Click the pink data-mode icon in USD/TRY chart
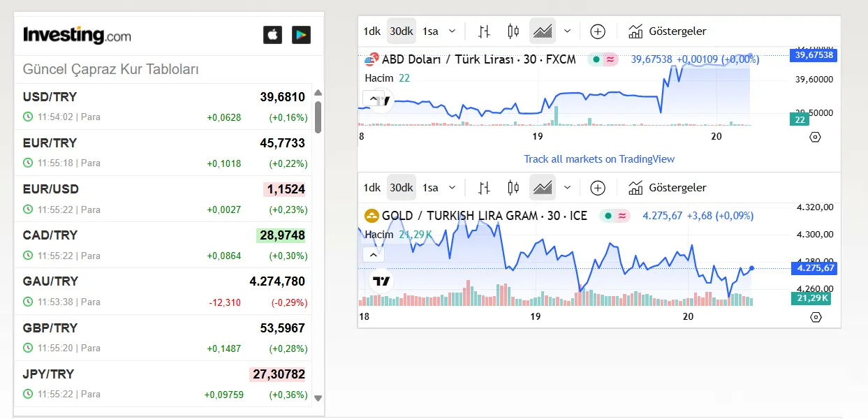Viewport: 868px width, 419px height. tap(610, 59)
